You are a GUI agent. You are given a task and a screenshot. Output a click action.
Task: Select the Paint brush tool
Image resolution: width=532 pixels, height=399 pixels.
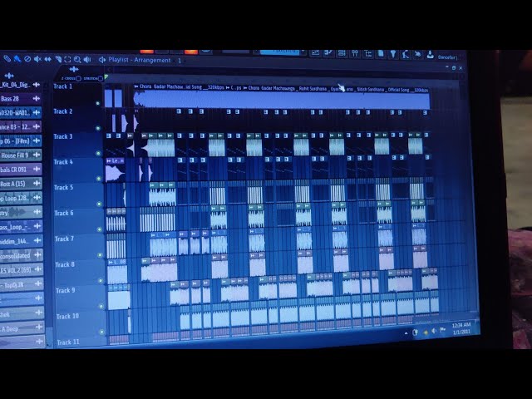[17, 59]
